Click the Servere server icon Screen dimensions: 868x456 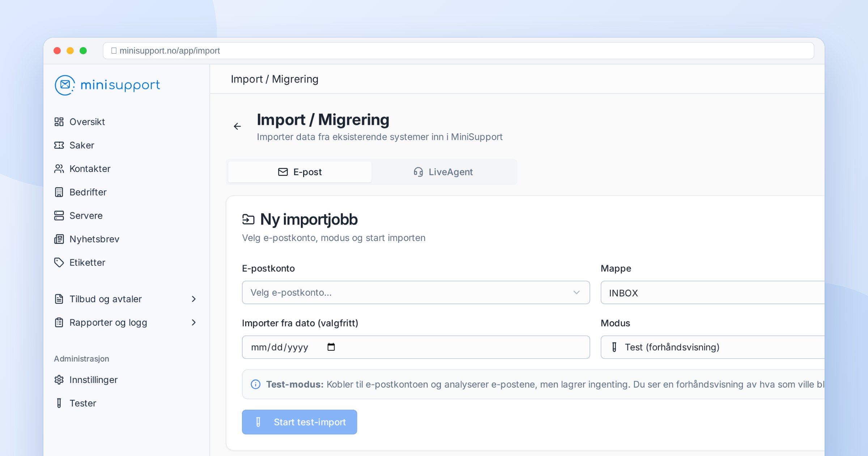click(x=59, y=216)
